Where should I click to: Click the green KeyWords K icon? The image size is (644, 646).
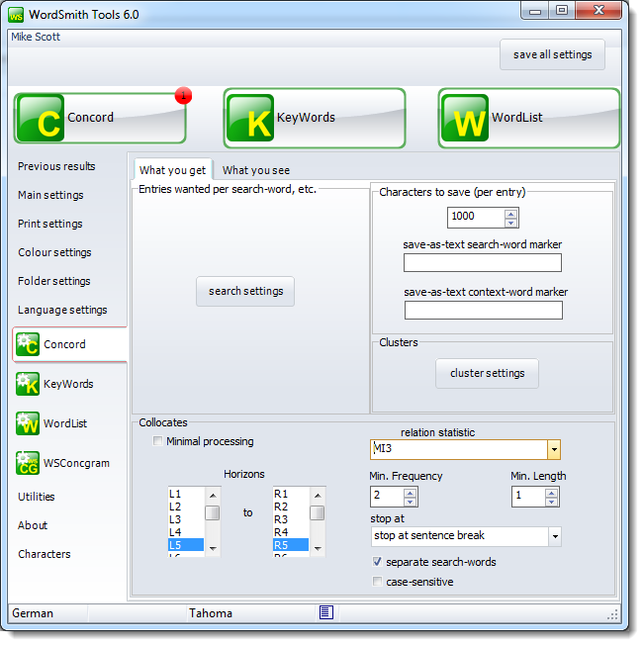tap(250, 119)
